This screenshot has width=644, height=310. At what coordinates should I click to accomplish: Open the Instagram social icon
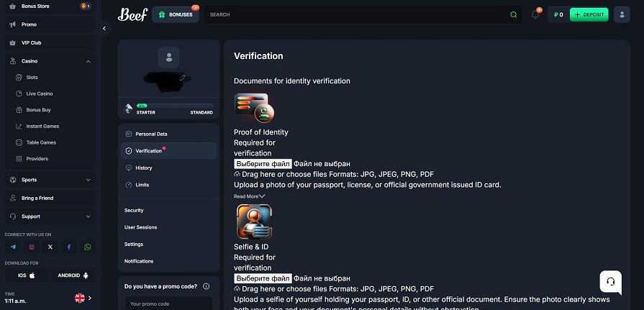(x=32, y=247)
